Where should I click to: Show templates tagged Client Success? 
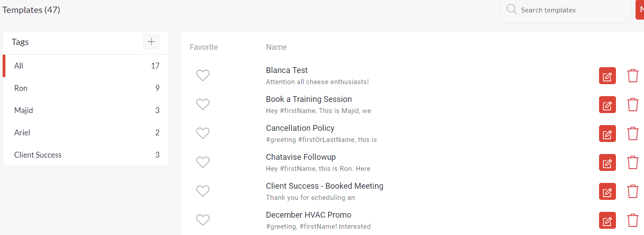tap(38, 155)
